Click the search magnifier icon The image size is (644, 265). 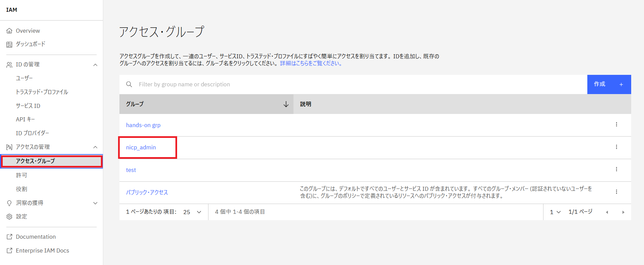[129, 84]
